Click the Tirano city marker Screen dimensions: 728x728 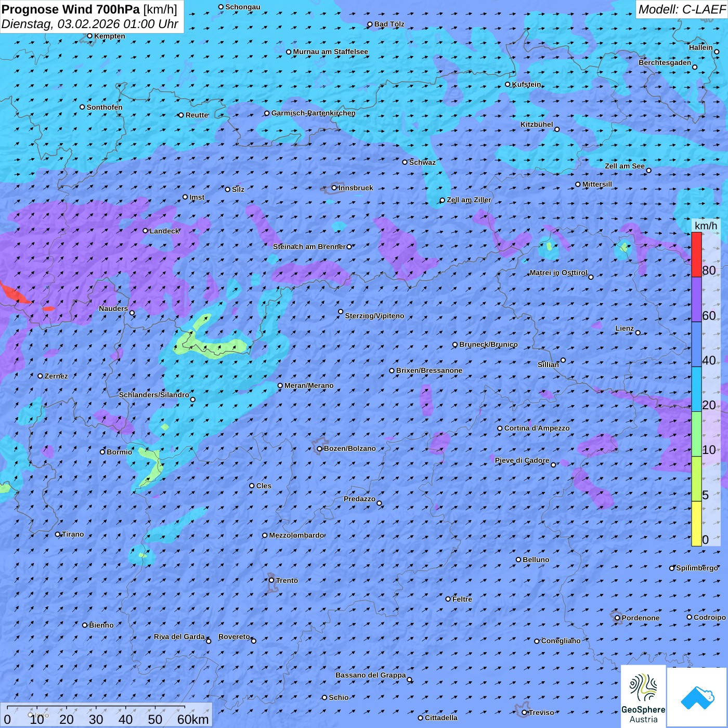point(58,534)
